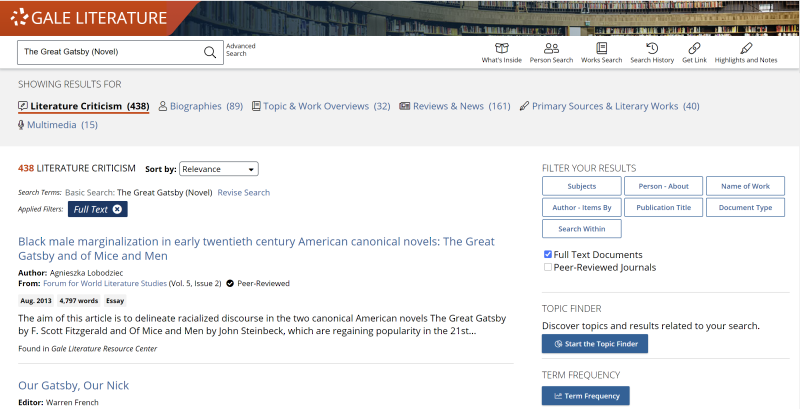Expand the Name of Work filter
This screenshot has width=800, height=409.
(745, 186)
